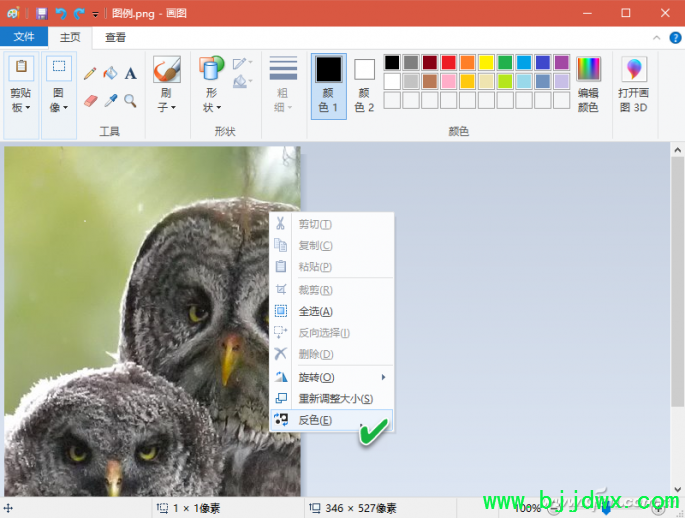Pick the red color swatch
The image size is (685, 518).
[449, 62]
